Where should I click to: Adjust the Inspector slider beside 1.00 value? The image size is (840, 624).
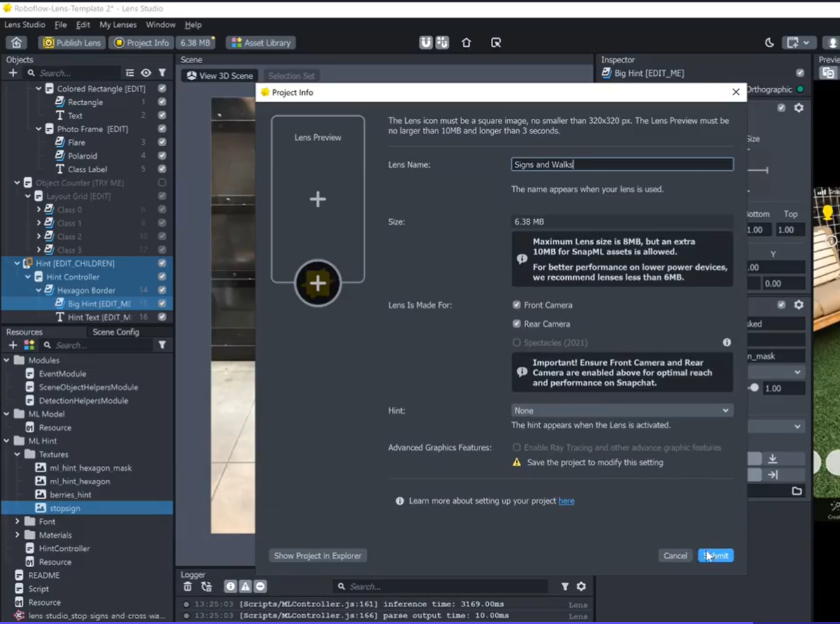tap(754, 388)
